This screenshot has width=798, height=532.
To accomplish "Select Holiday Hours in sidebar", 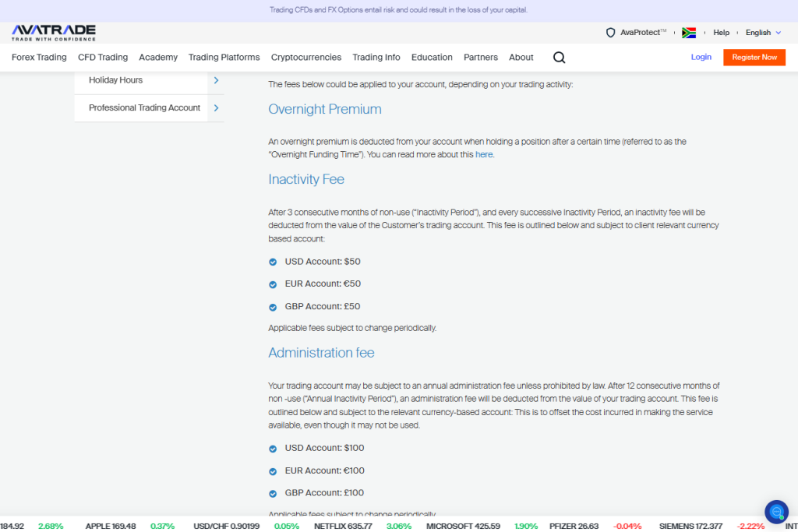I will click(115, 80).
